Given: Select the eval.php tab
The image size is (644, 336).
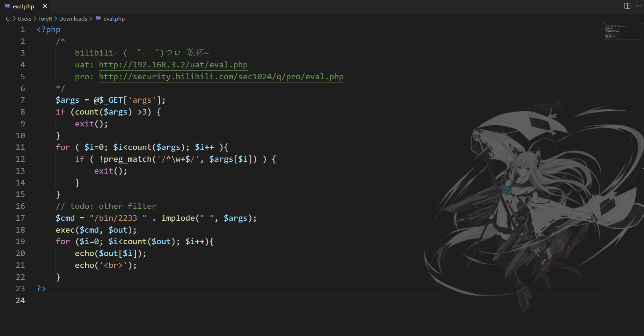Looking at the screenshot, I should pos(25,7).
